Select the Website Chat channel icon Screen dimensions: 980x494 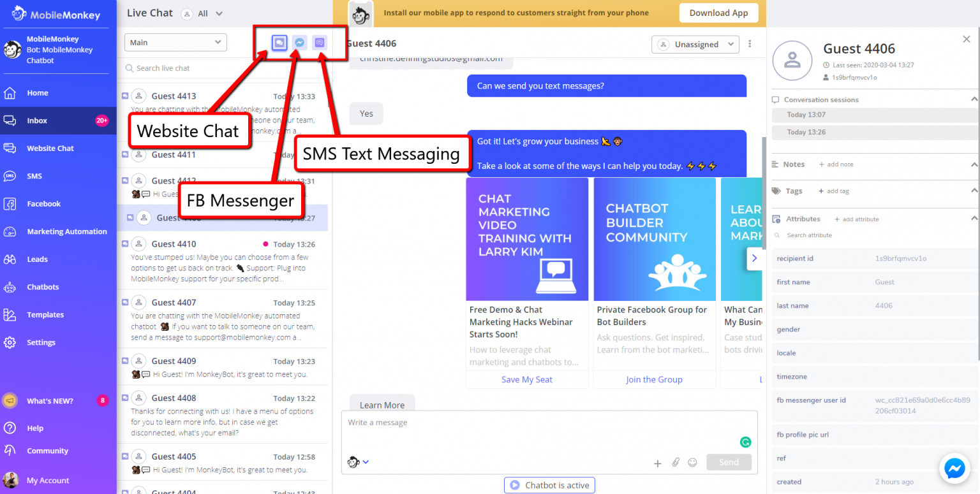point(279,42)
